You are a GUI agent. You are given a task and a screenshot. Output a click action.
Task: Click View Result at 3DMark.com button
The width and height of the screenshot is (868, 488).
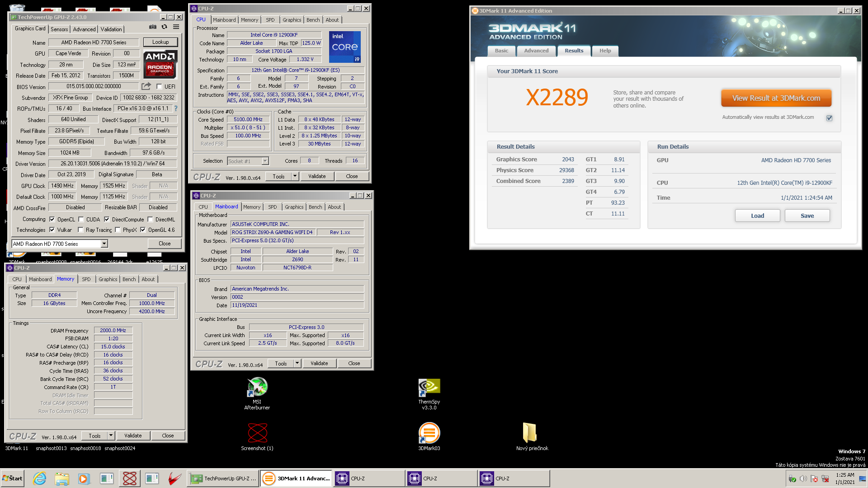coord(776,98)
